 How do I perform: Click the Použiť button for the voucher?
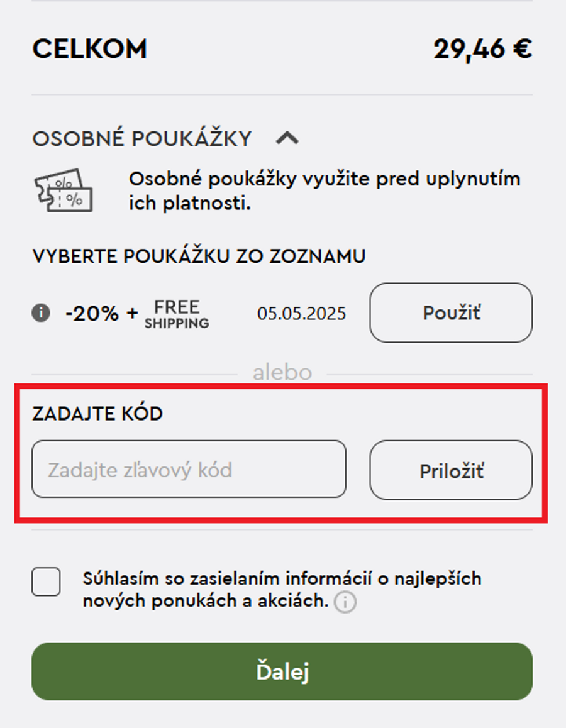point(451,312)
